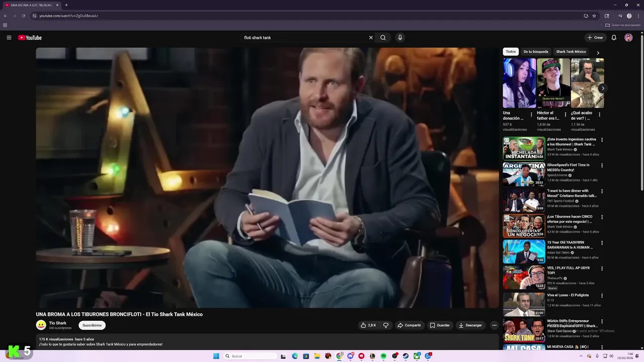Screen dimensions: 644x362
Task: Select the Todos filter chip
Action: click(511, 52)
